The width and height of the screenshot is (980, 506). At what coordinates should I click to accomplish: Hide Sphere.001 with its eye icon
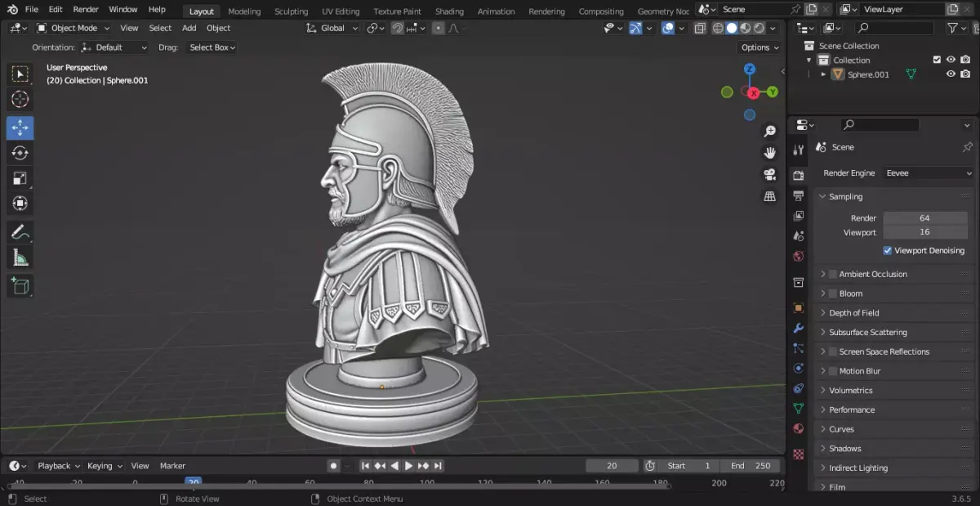[951, 74]
